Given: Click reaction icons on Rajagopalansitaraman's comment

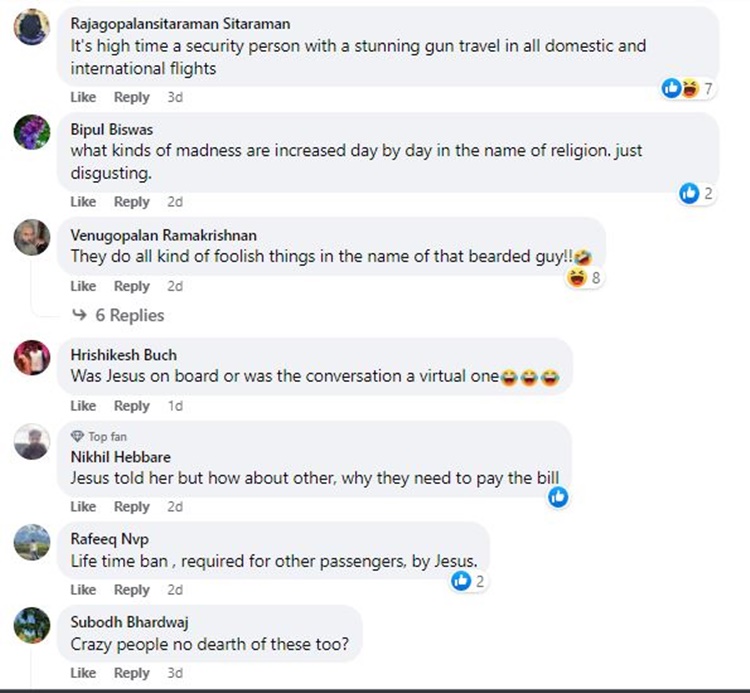Looking at the screenshot, I should pyautogui.click(x=680, y=89).
